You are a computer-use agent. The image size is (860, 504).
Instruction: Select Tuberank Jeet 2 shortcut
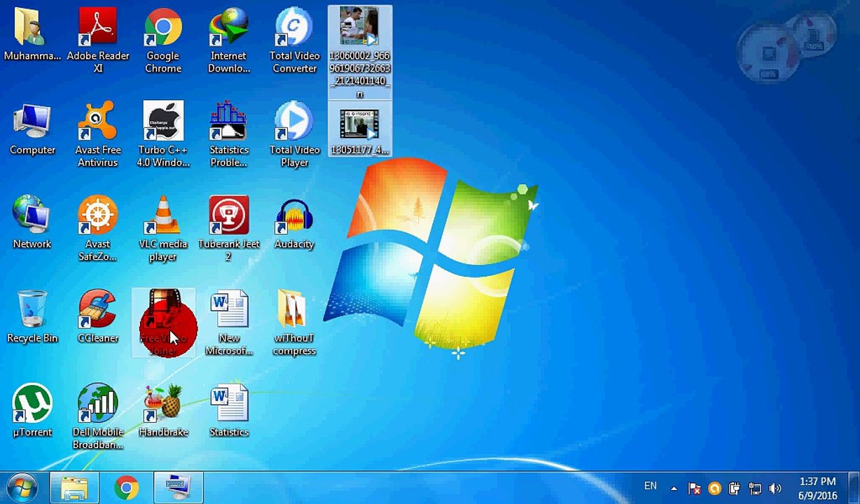tap(229, 229)
